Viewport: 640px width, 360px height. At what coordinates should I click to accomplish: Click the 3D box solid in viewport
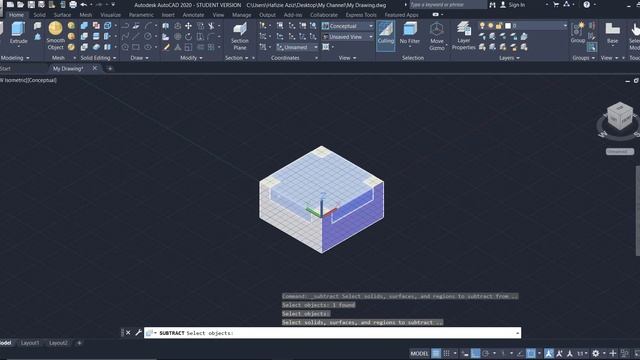click(321, 200)
